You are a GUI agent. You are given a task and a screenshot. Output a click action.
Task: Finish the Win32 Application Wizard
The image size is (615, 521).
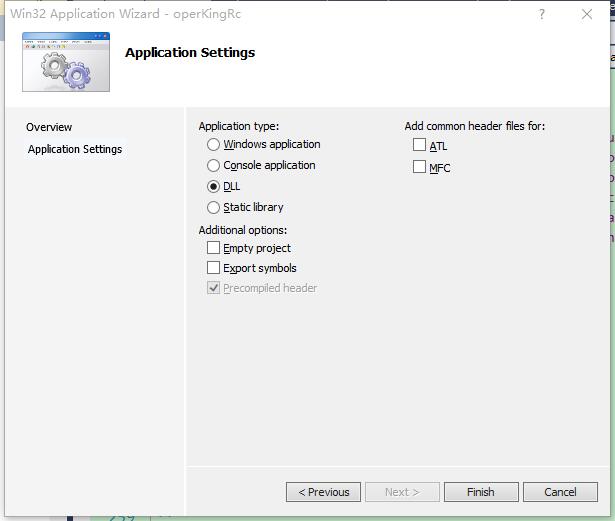[481, 492]
